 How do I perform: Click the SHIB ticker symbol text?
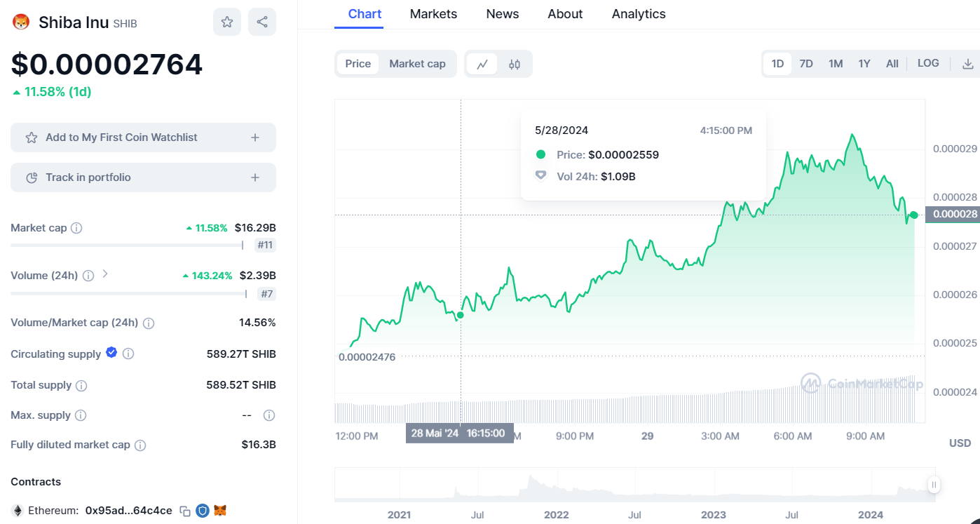tap(125, 24)
